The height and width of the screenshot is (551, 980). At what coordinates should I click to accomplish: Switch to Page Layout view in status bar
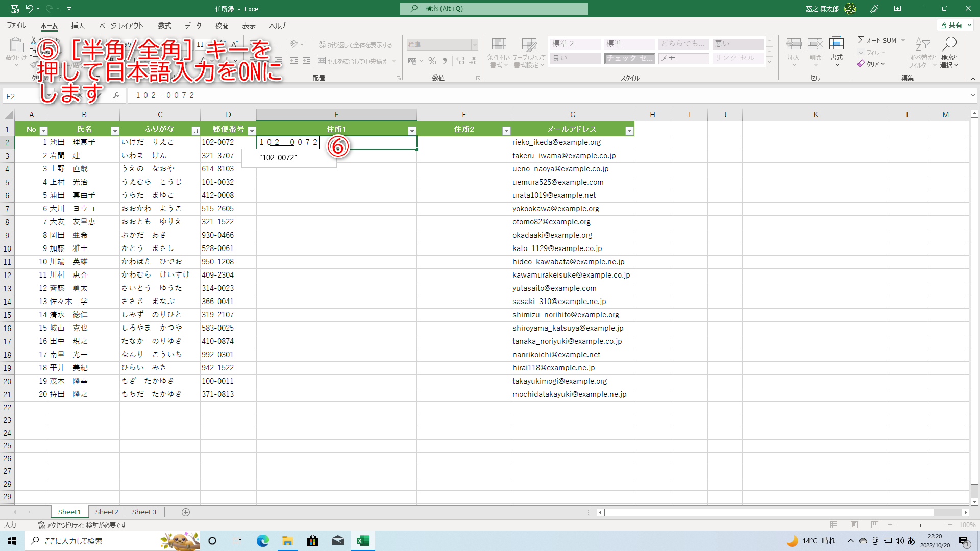click(854, 525)
